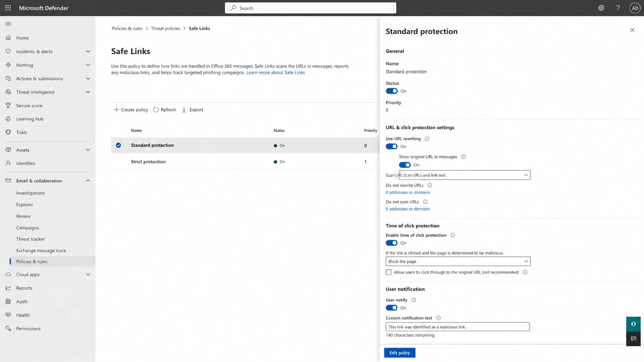Check Allow users to click through checkbox
The width and height of the screenshot is (644, 362).
(389, 272)
